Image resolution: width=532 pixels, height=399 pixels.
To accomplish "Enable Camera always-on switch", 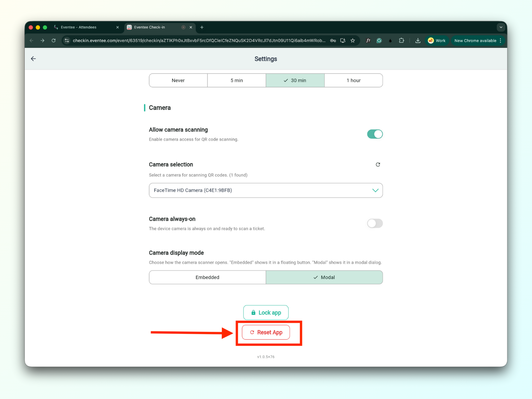I will [x=375, y=223].
